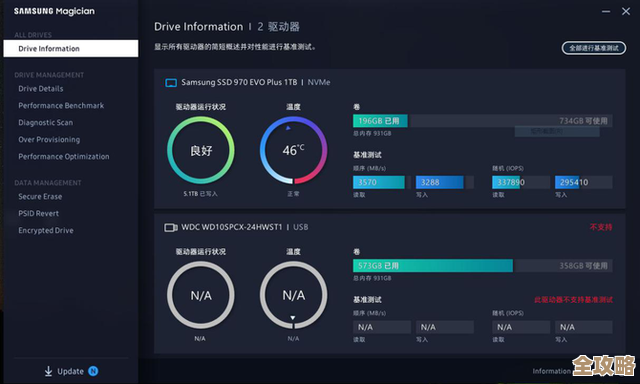The width and height of the screenshot is (640, 384).
Task: Click the random write 295410 value
Action: pos(574,182)
